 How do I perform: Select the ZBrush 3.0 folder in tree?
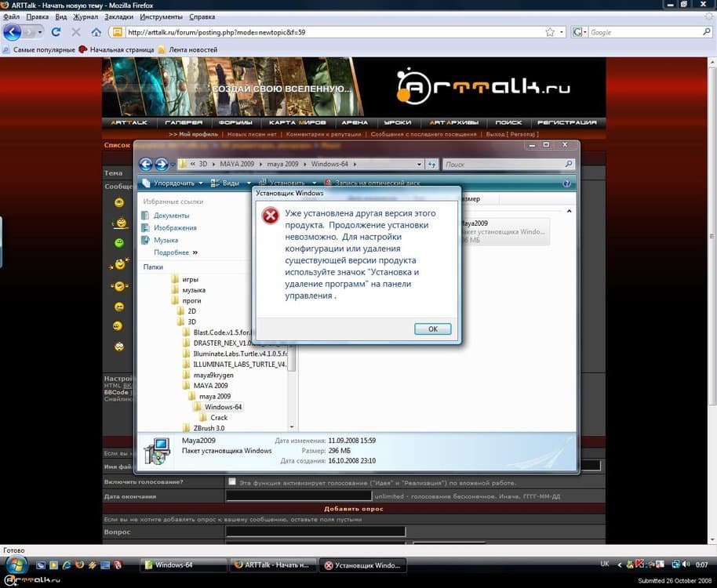click(209, 428)
